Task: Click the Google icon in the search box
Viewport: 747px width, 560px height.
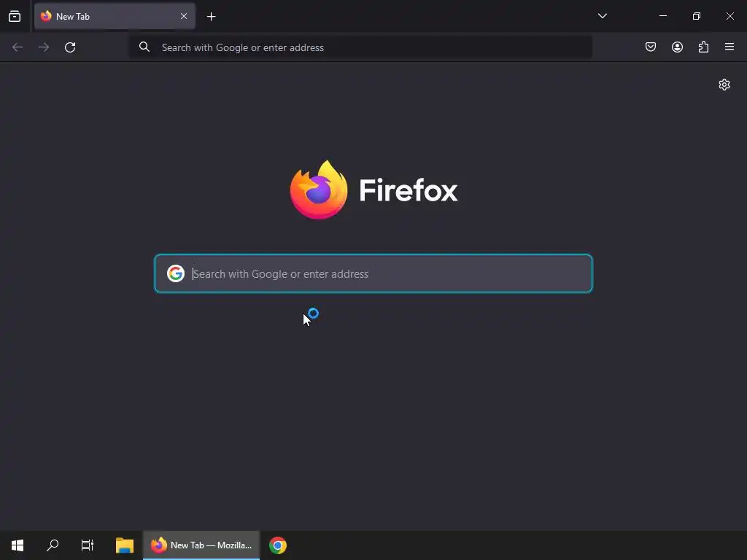Action: (x=176, y=273)
